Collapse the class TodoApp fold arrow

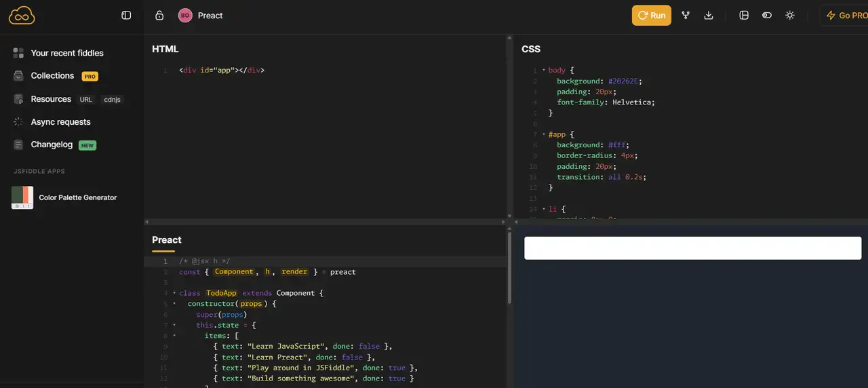click(174, 293)
